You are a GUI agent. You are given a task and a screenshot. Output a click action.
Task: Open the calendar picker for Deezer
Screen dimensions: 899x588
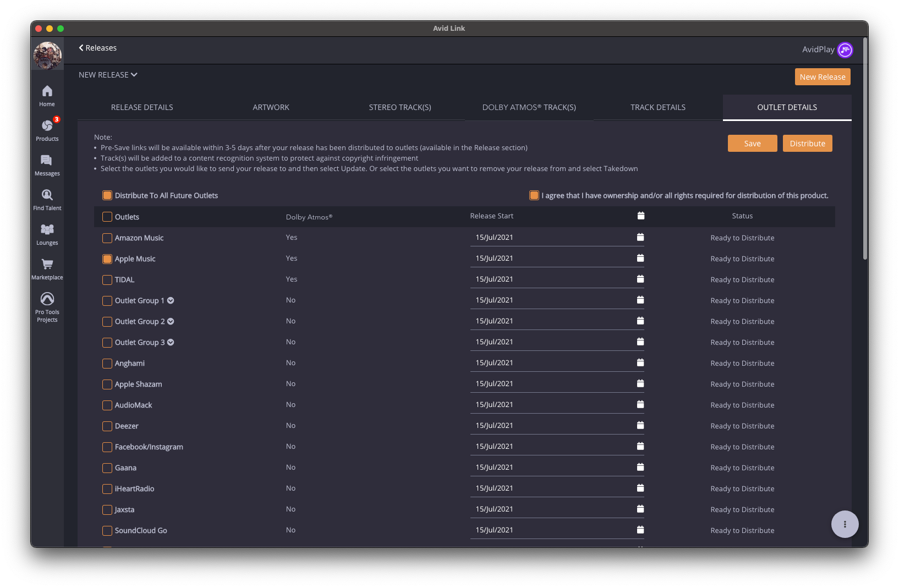(640, 425)
